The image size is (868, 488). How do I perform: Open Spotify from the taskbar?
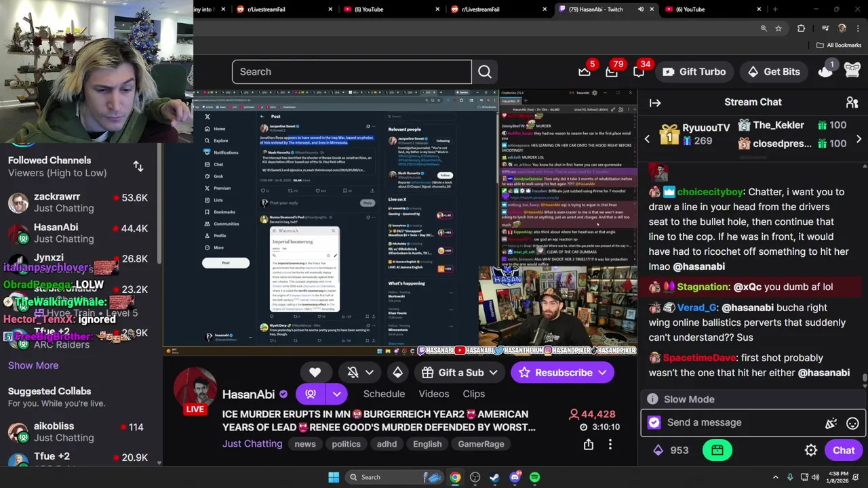click(535, 477)
